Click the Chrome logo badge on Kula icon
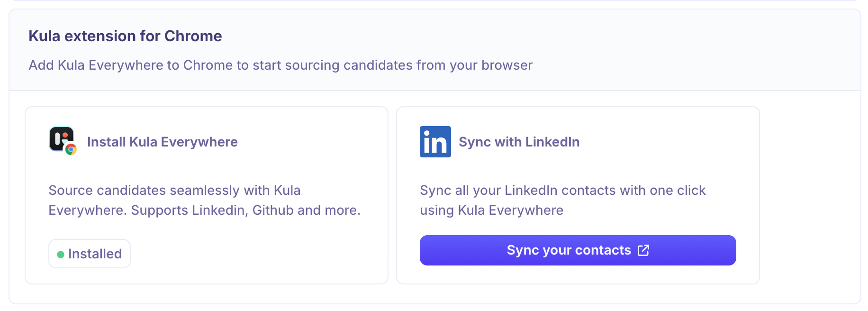This screenshot has height=311, width=868. point(71,149)
